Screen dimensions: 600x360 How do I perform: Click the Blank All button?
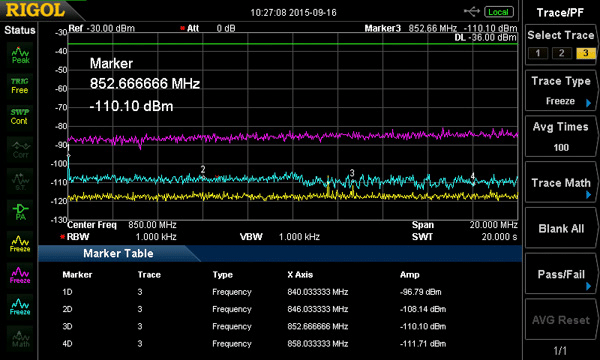(561, 228)
